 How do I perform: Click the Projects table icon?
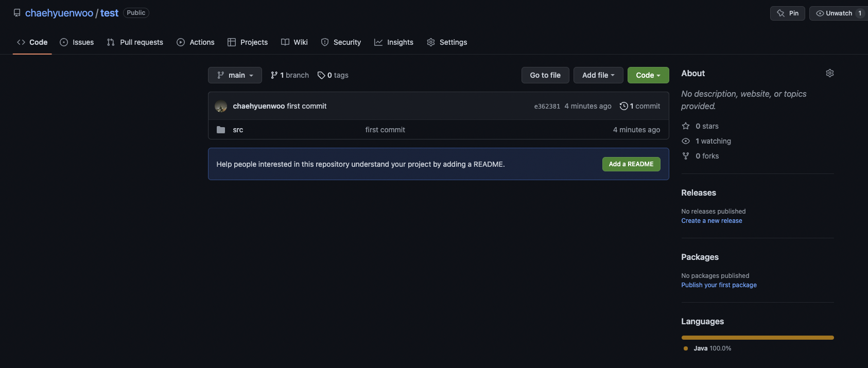click(232, 42)
